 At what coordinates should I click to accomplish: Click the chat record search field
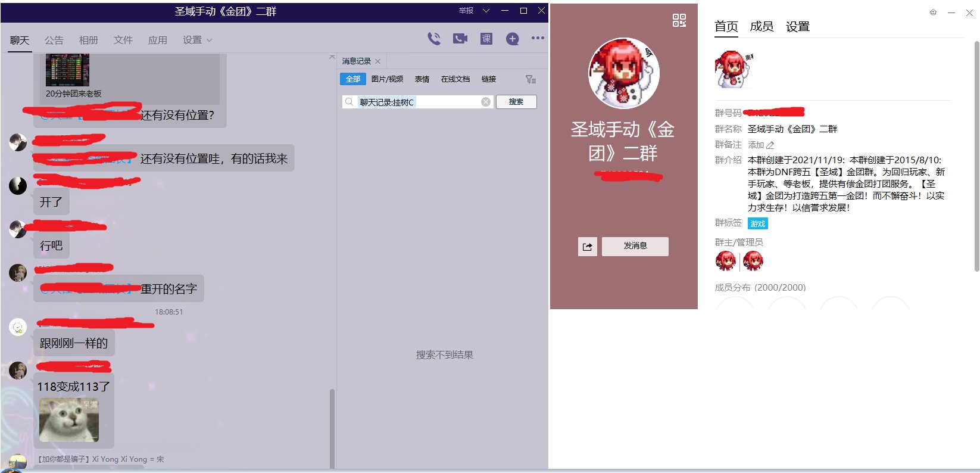click(417, 102)
